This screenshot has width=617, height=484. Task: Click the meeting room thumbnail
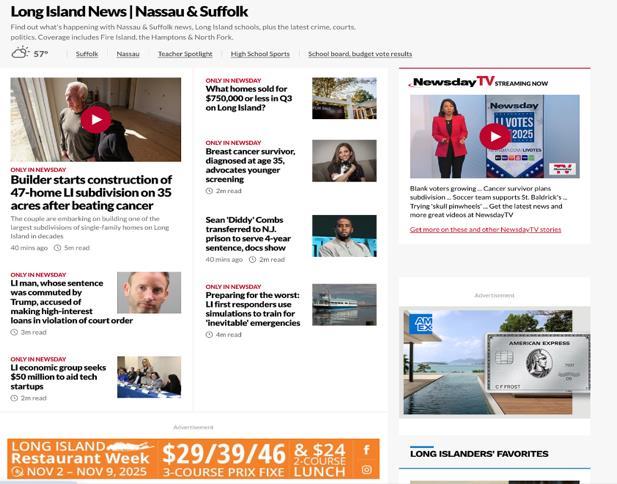tap(149, 377)
